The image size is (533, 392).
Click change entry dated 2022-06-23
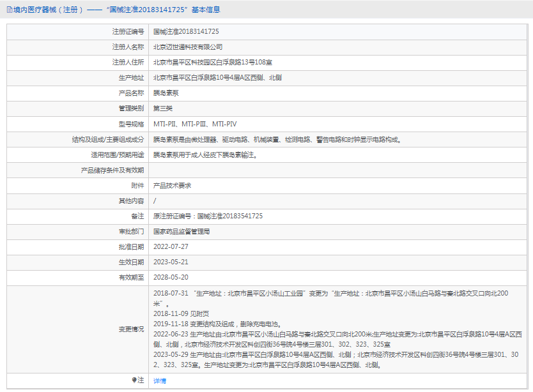pyautogui.click(x=337, y=339)
